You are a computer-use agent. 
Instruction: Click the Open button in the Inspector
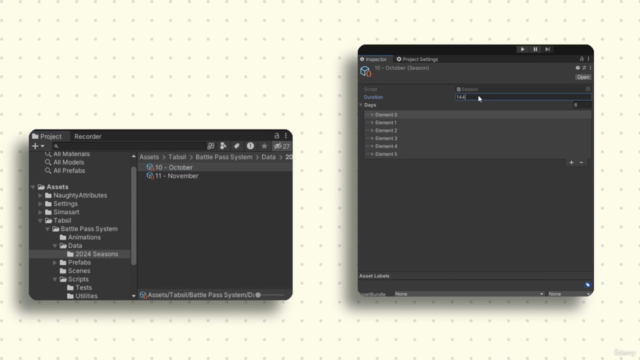[583, 77]
